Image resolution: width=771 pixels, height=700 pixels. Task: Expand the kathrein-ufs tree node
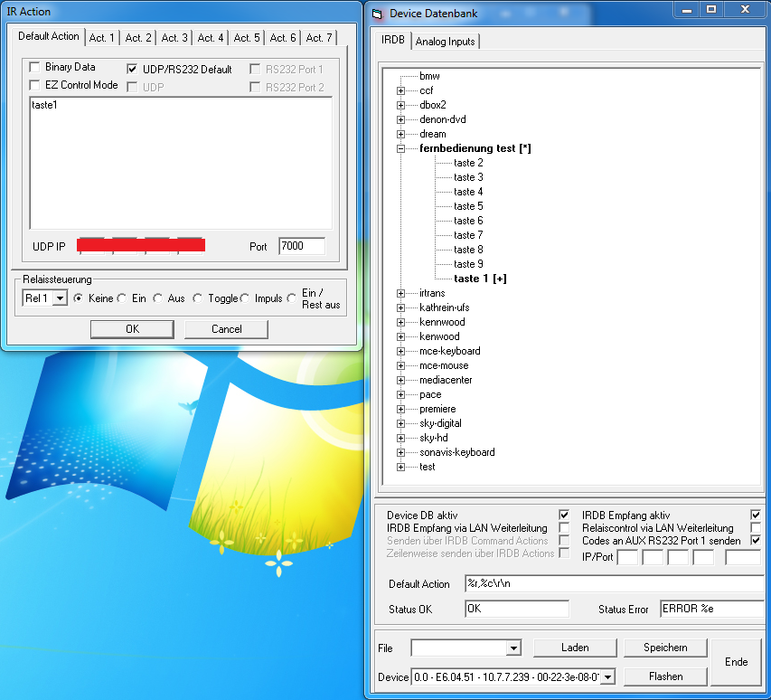[400, 307]
